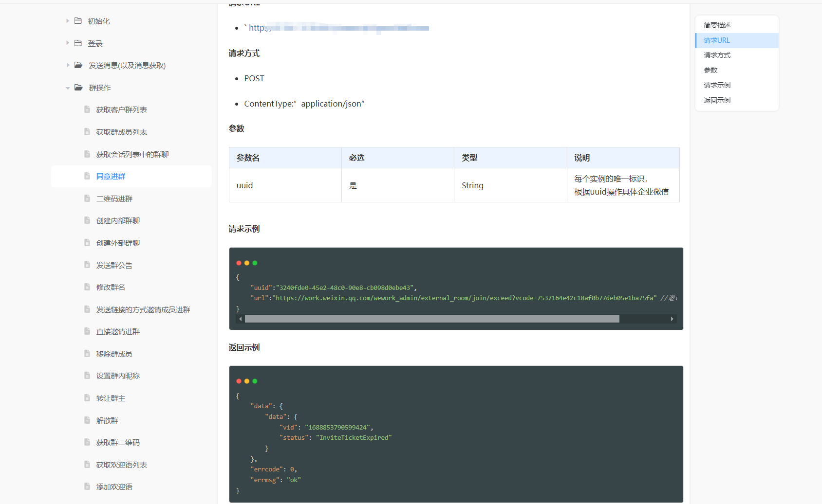Image resolution: width=822 pixels, height=504 pixels.
Task: Open the 发送群公告 doc page
Action: coord(114,266)
